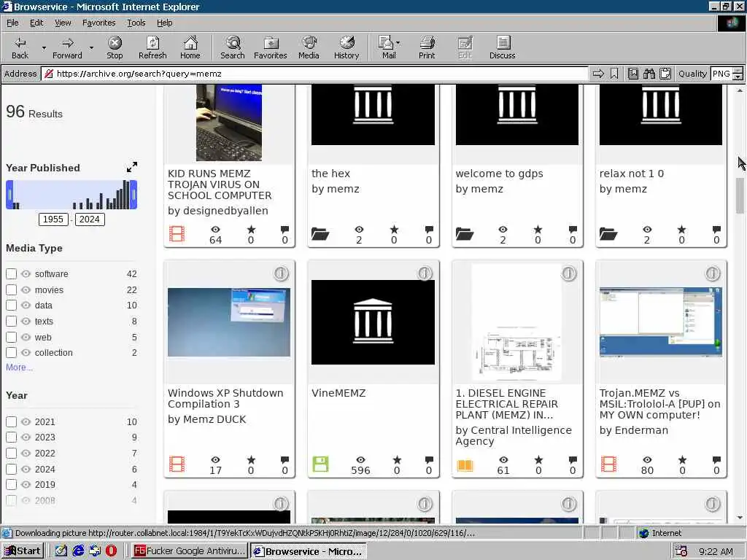This screenshot has width=747, height=560.
Task: Open the Media toolbar icon
Action: click(309, 47)
